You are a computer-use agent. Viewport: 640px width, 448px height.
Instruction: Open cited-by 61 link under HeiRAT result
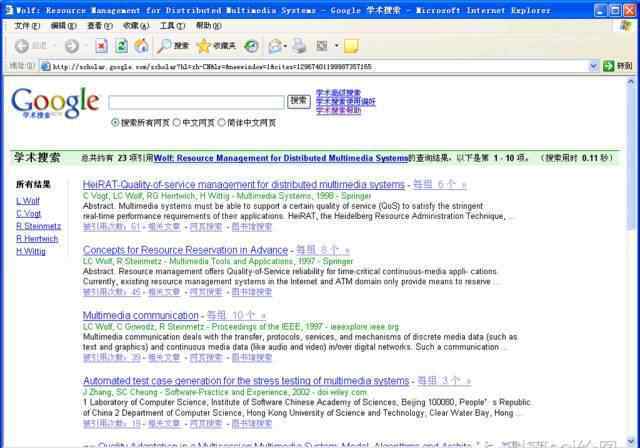112,227
